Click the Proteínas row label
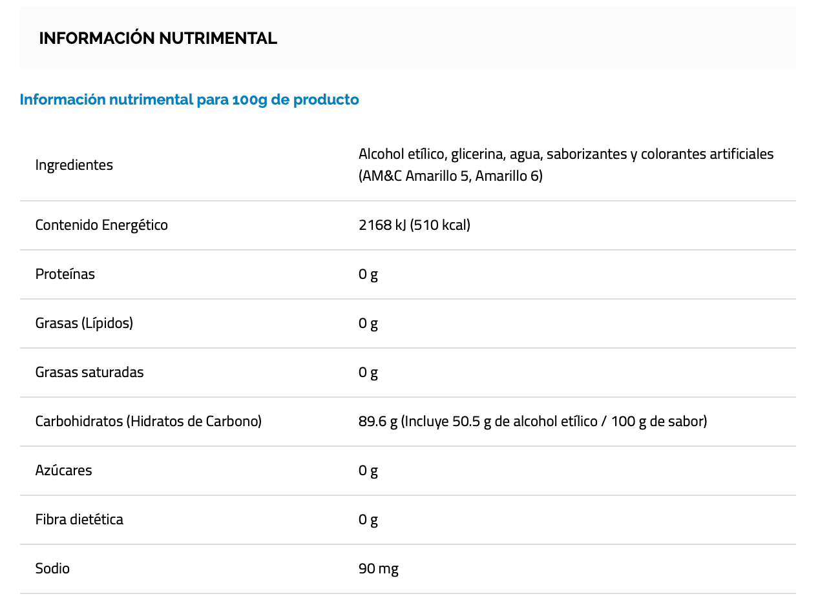The height and width of the screenshot is (616, 840). [65, 274]
